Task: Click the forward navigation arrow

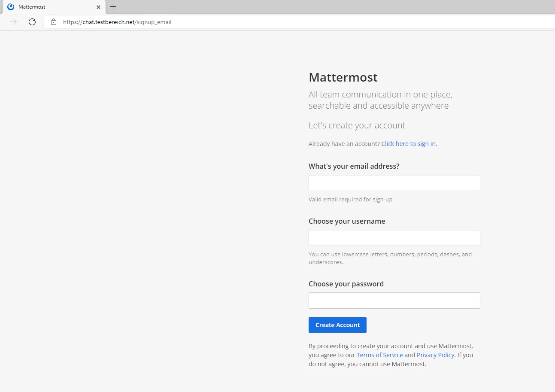Action: tap(14, 22)
